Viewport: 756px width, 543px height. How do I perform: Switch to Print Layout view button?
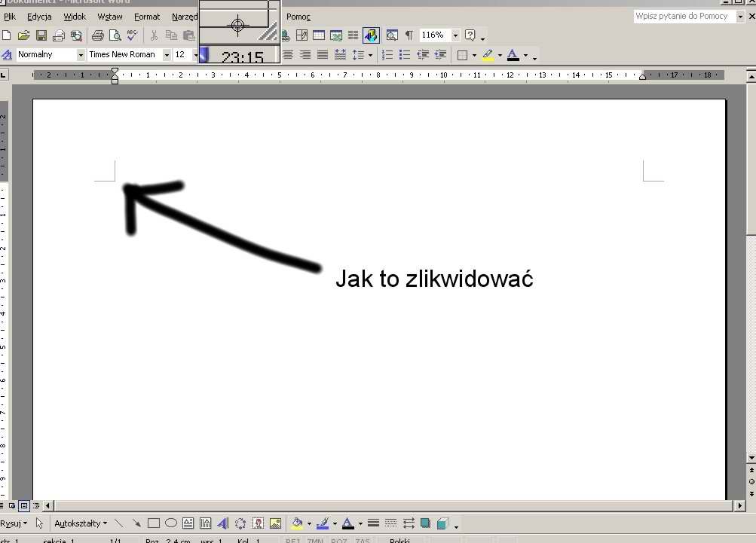pyautogui.click(x=23, y=506)
